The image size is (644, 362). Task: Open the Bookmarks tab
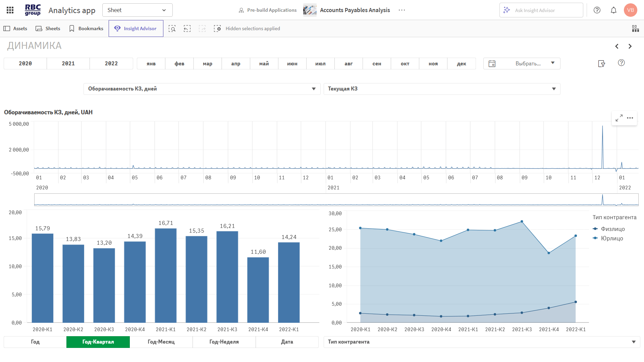[x=86, y=28]
